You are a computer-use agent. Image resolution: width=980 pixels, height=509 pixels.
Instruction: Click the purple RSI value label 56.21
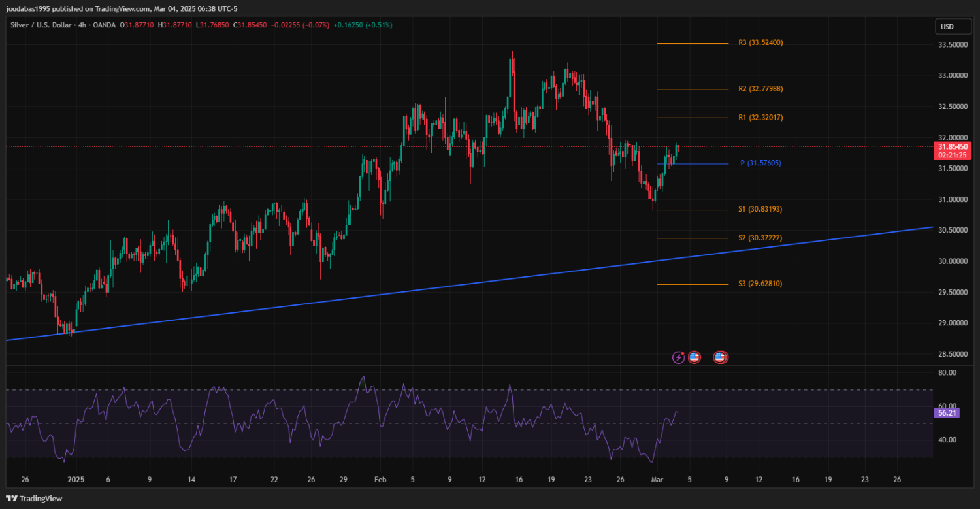(x=947, y=413)
